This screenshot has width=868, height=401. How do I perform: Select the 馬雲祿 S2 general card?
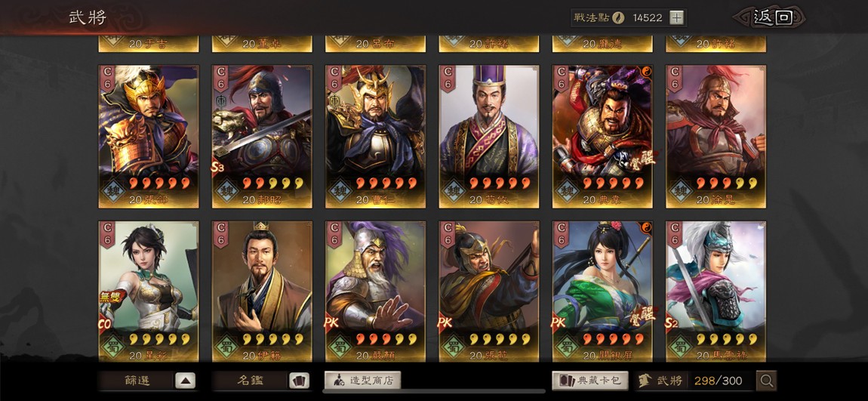[716, 292]
